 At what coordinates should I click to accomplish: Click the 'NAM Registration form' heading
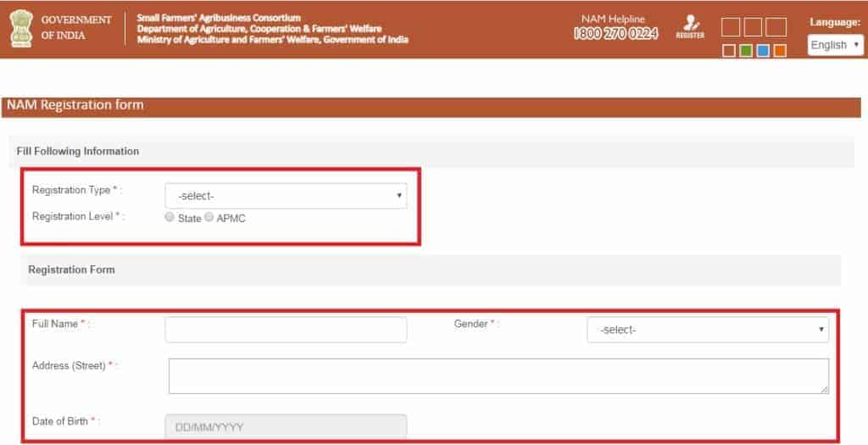coord(75,105)
